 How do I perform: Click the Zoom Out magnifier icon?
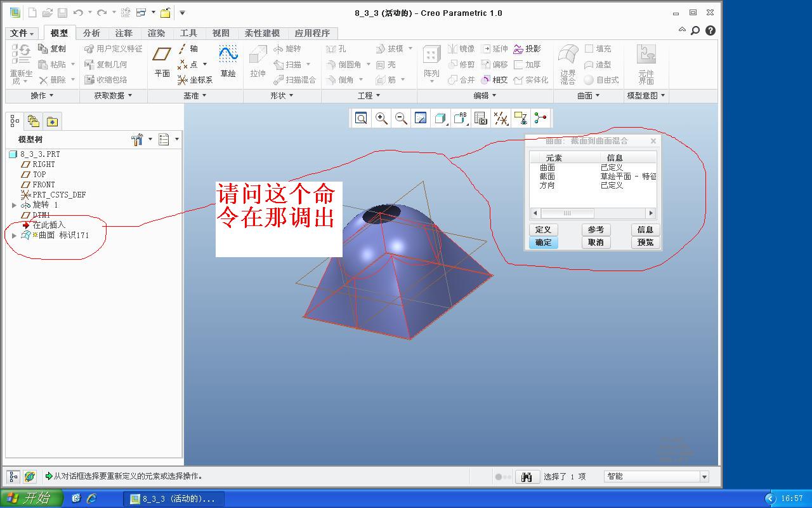point(401,118)
